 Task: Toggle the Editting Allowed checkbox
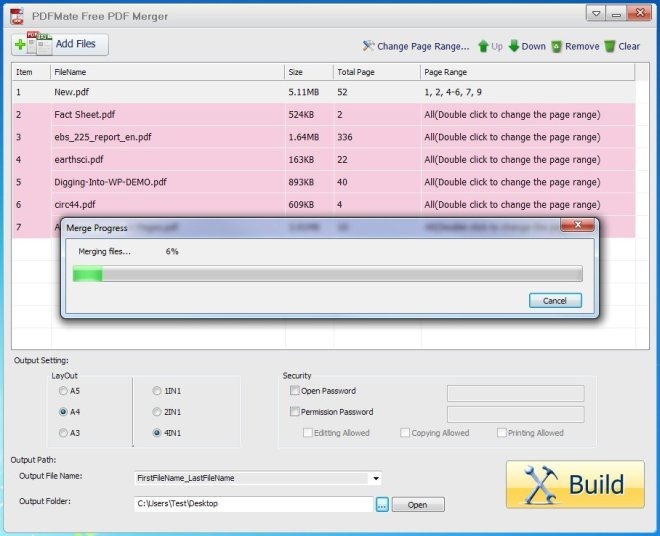point(308,433)
